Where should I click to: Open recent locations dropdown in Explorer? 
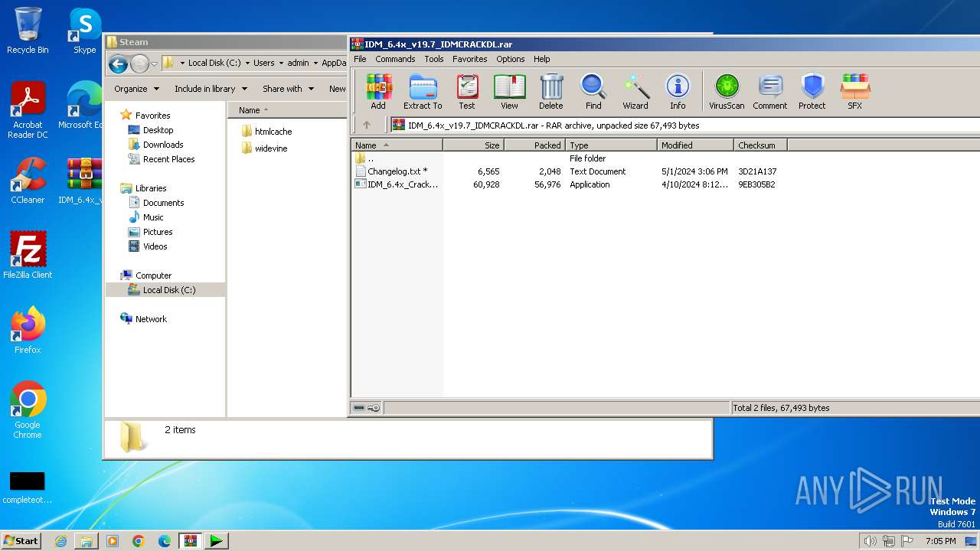coord(154,64)
